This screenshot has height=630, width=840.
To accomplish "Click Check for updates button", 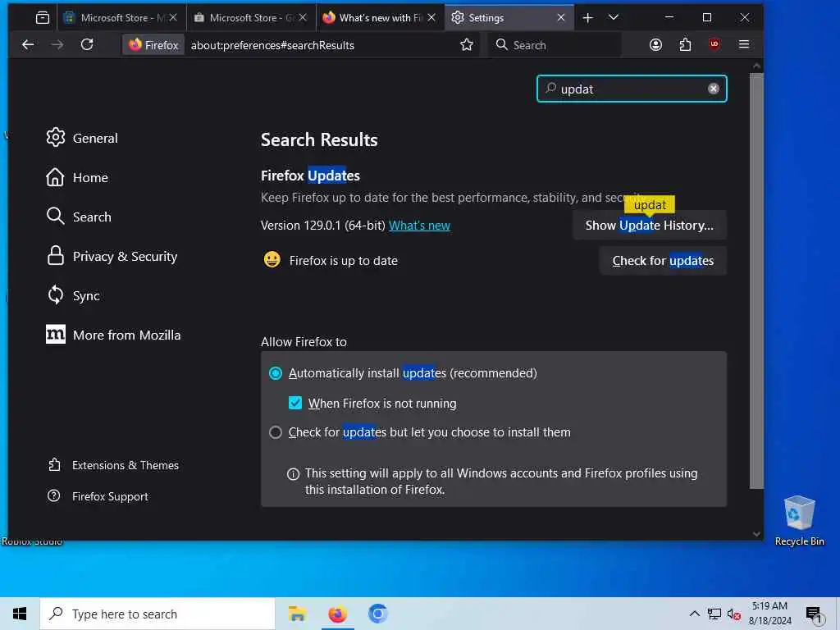I will [x=663, y=261].
